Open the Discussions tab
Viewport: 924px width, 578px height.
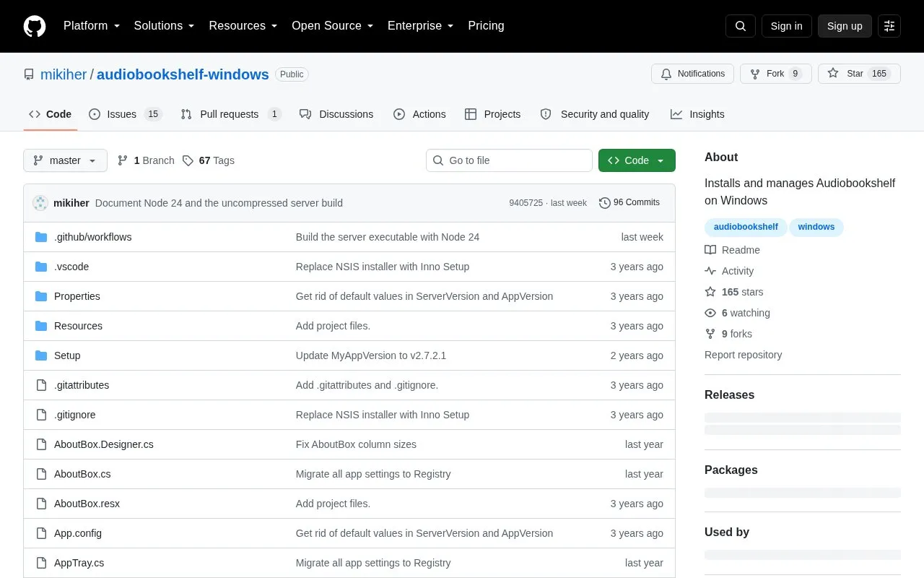click(x=336, y=114)
